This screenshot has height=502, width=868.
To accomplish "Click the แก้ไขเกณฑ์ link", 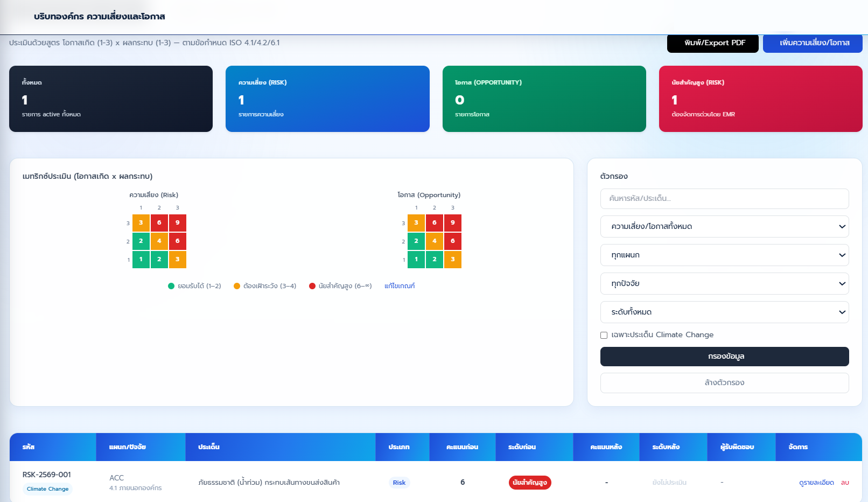I will pyautogui.click(x=400, y=286).
